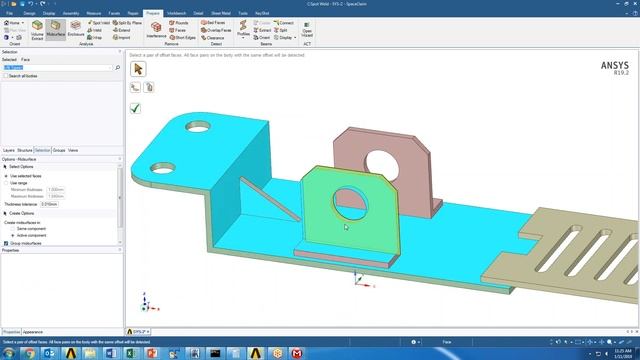Viewport: 640px width, 360px height.
Task: Pick the Wrap tool
Action: [x=95, y=38]
